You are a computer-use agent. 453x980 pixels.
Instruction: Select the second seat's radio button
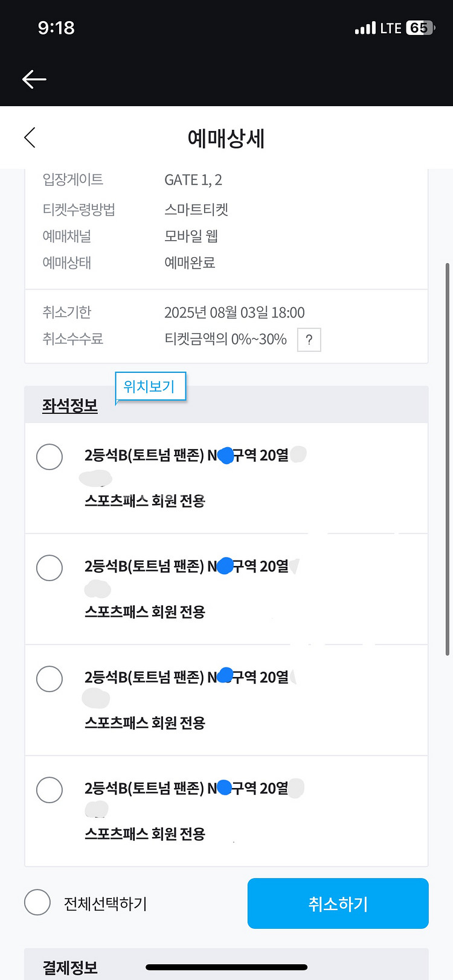[x=50, y=568]
